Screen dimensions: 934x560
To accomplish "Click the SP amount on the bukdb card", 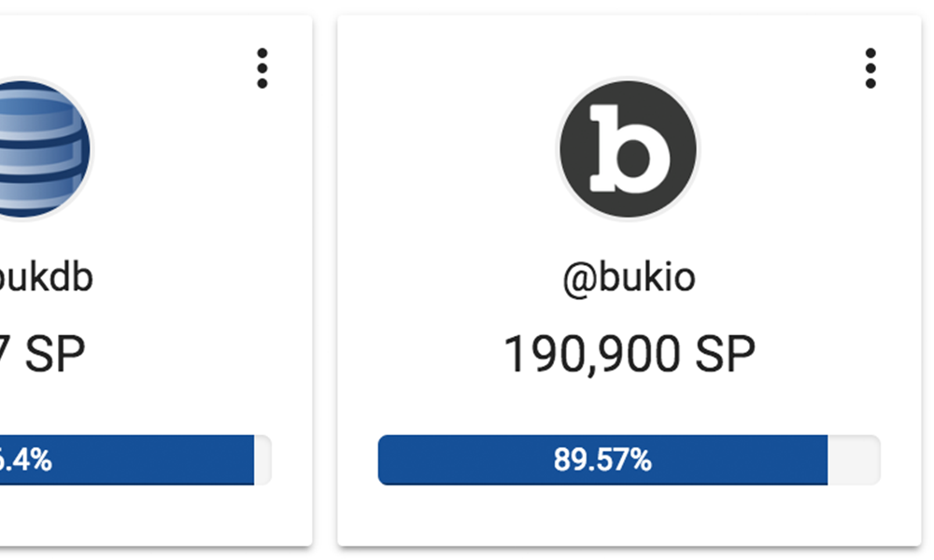I will pyautogui.click(x=42, y=354).
